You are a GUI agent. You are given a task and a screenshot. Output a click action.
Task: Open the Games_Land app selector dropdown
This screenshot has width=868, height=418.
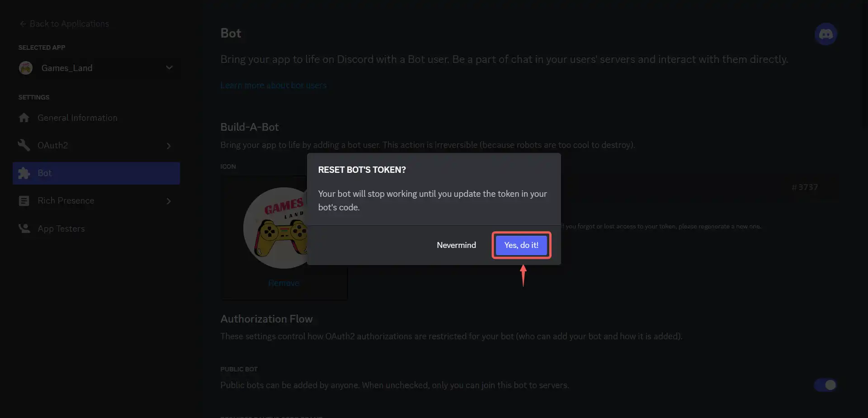(96, 68)
